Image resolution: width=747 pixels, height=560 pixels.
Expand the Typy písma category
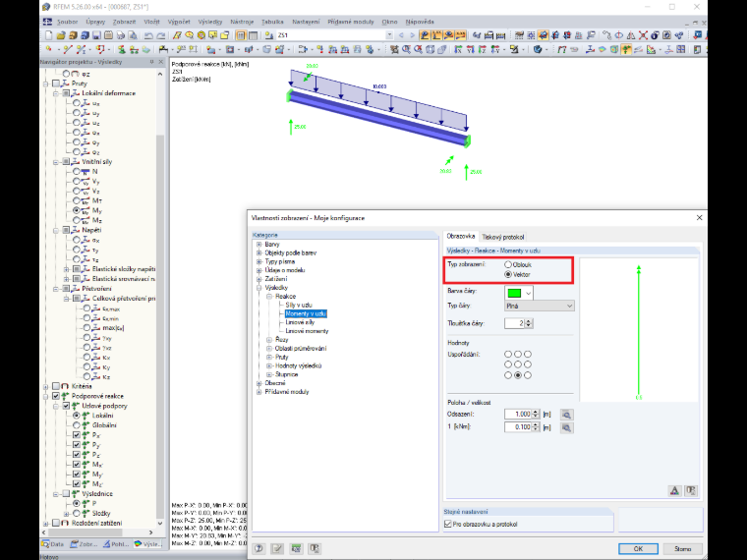coord(259,261)
